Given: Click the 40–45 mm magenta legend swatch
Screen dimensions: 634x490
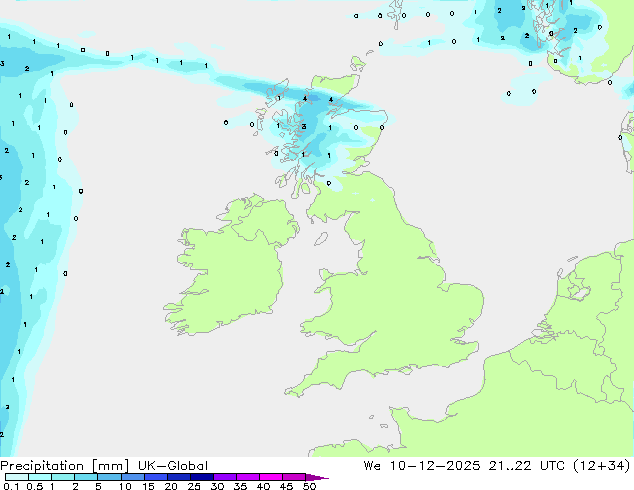Looking at the screenshot, I should pos(271,477).
